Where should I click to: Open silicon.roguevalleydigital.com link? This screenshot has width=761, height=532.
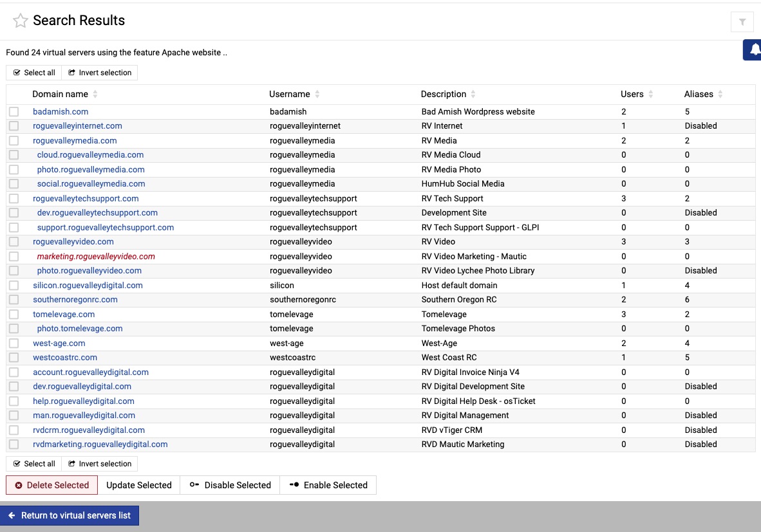pos(88,285)
